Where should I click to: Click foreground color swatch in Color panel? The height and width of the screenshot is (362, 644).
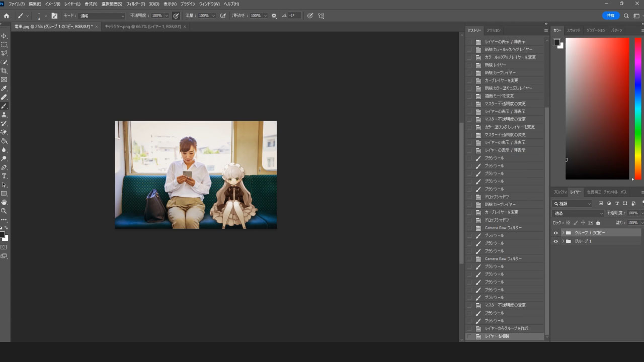pos(557,42)
